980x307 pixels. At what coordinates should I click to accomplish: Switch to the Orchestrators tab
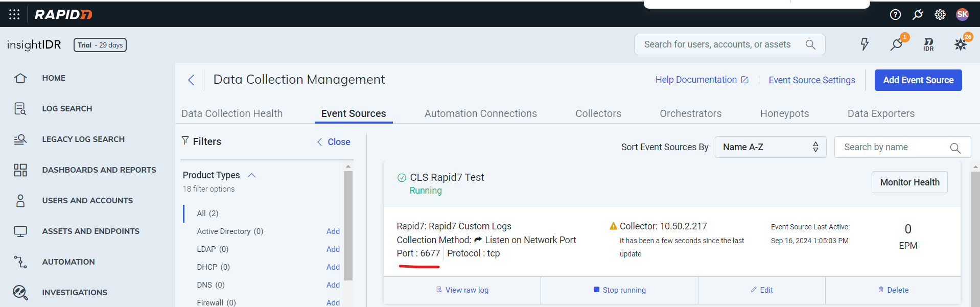click(x=691, y=113)
